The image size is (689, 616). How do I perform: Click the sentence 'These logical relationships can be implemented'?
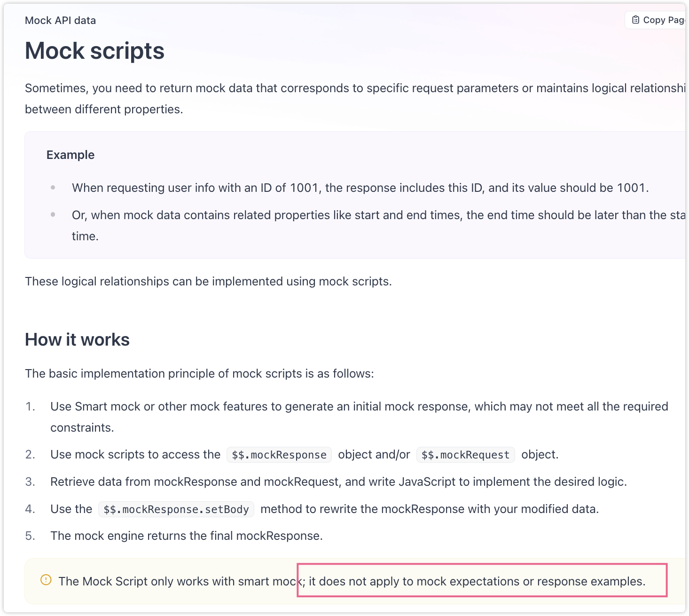pos(208,281)
